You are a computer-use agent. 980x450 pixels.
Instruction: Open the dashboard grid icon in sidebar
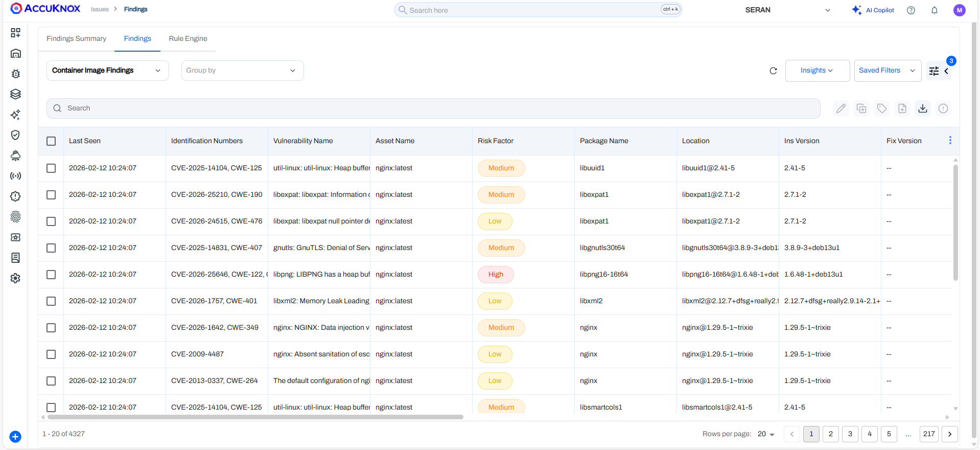pyautogui.click(x=16, y=33)
